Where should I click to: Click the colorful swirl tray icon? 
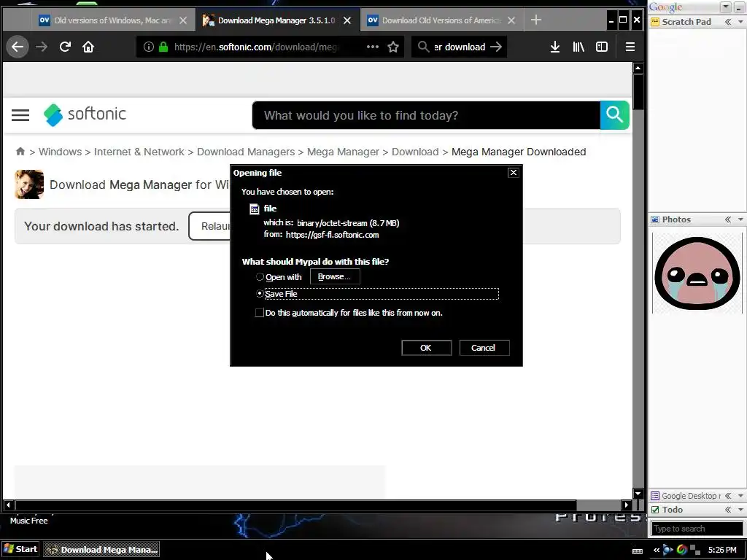click(682, 550)
